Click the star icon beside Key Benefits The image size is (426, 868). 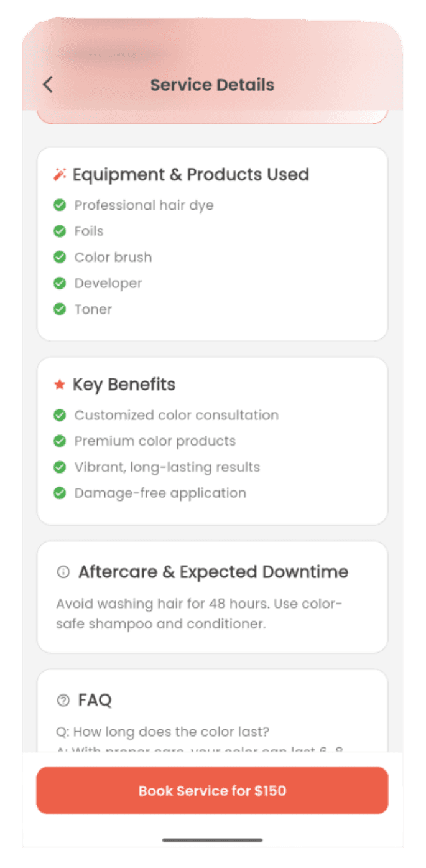pyautogui.click(x=60, y=385)
